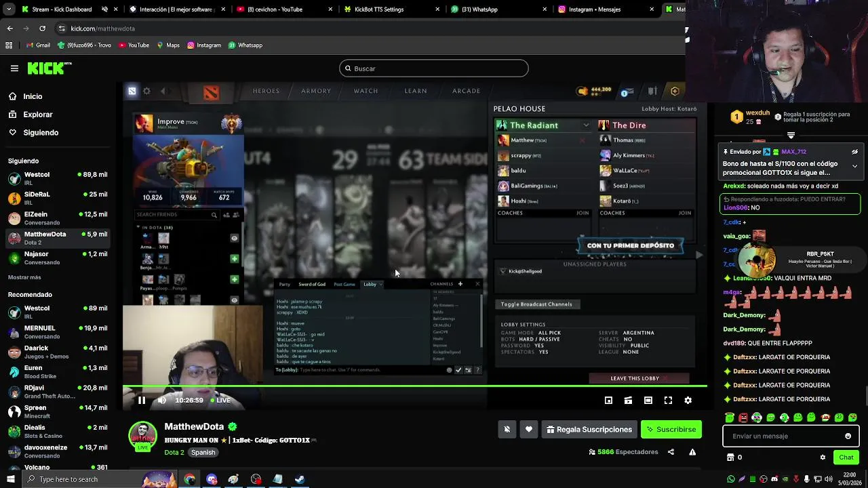Viewport: 868px width, 488px height.
Task: Click the red angry emote
Action: point(743,418)
